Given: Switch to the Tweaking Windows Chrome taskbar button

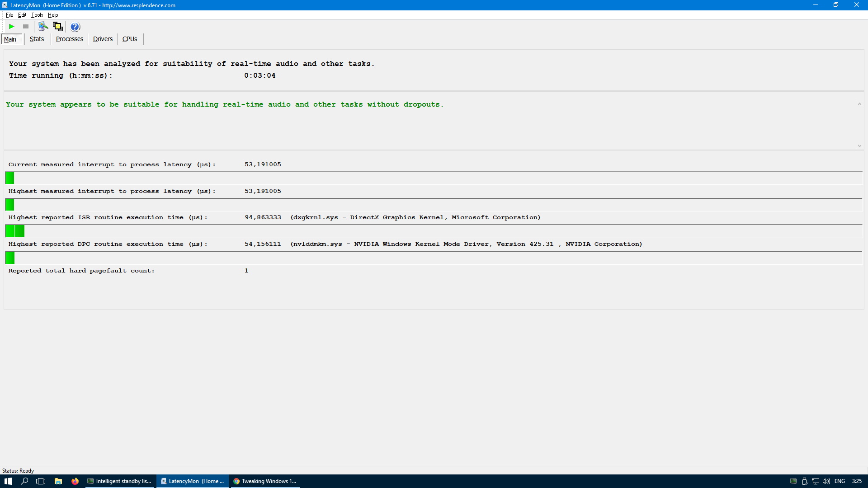Looking at the screenshot, I should click(x=265, y=481).
